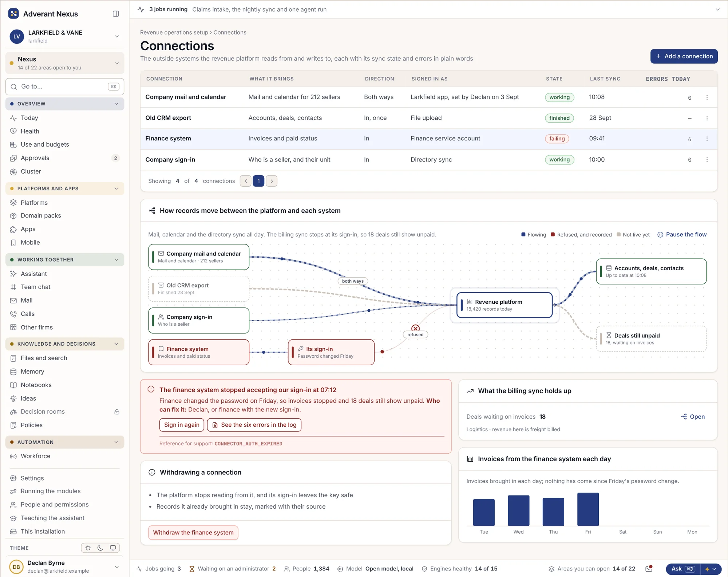Go to next page of connections
728x577 pixels.
[x=272, y=181]
